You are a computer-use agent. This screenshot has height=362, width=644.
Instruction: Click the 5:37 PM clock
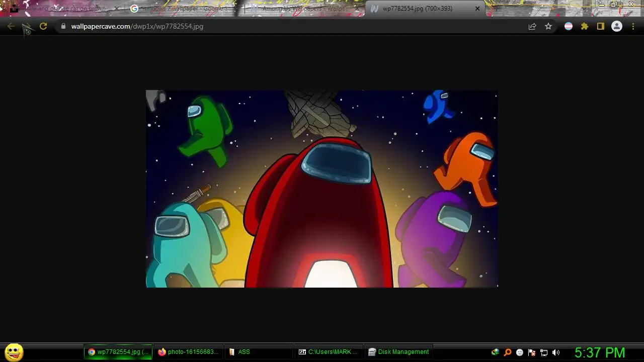coord(600,352)
